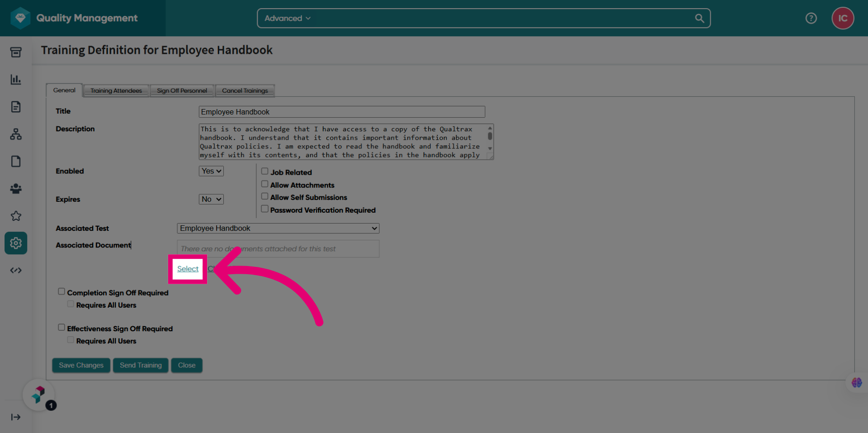
Task: Click into the Title input field
Action: 342,112
